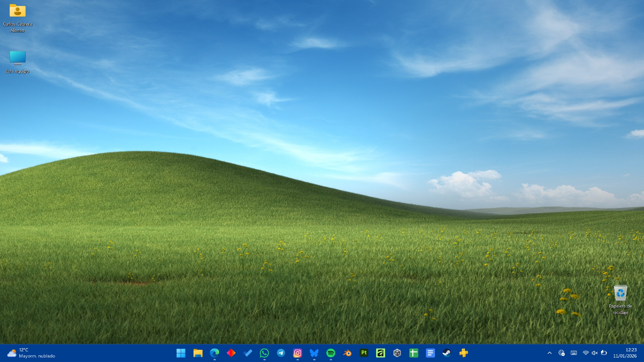Launch File Explorer from the taskbar

pos(198,353)
